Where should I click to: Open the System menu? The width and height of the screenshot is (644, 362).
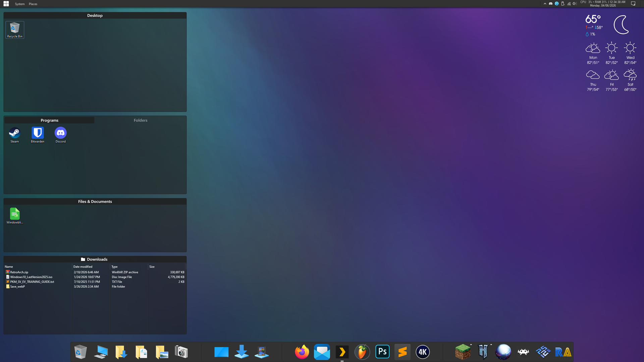tap(20, 4)
